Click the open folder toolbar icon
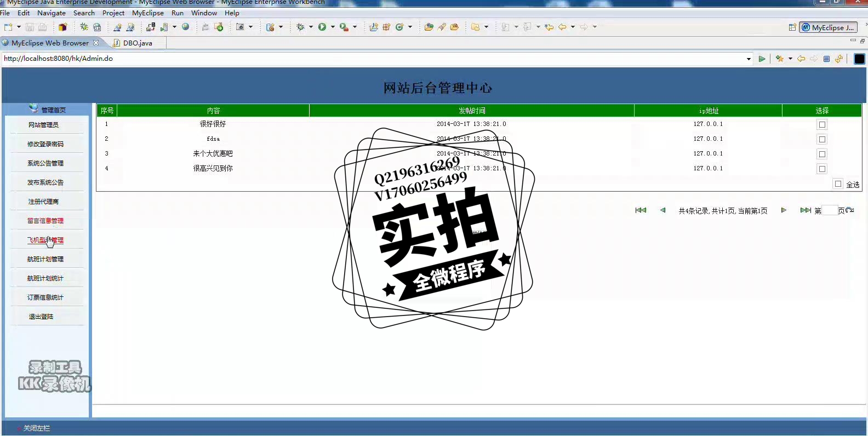The image size is (868, 436). point(429,27)
